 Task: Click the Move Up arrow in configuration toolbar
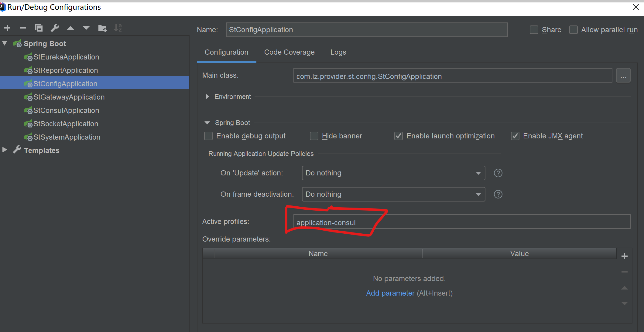pos(70,28)
